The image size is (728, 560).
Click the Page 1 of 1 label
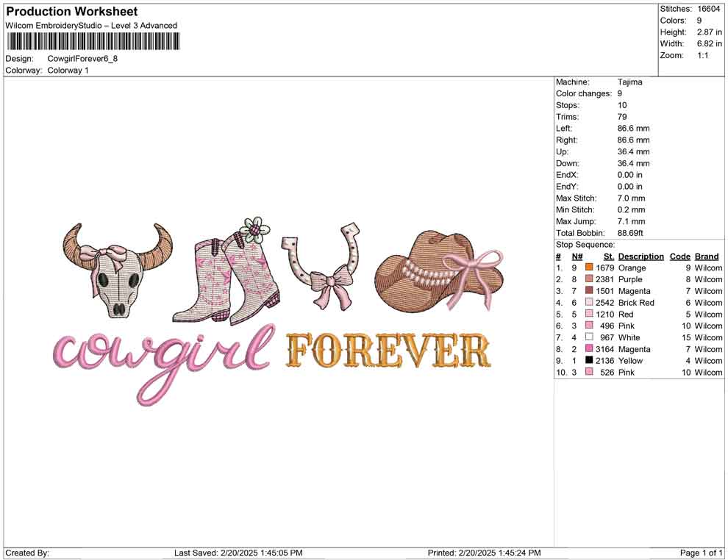click(x=699, y=553)
